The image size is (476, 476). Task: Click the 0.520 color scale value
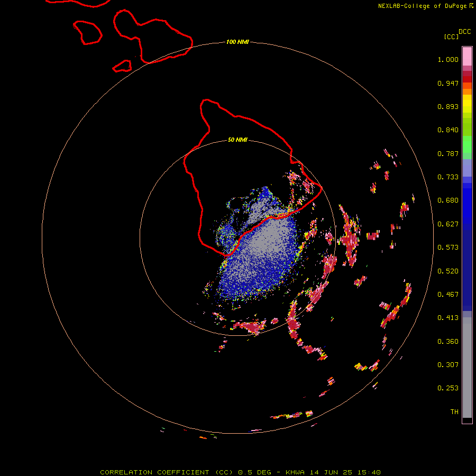[448, 271]
